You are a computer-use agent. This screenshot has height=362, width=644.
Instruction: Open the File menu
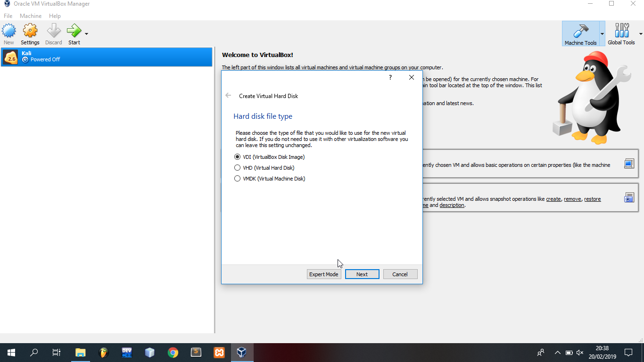point(8,16)
